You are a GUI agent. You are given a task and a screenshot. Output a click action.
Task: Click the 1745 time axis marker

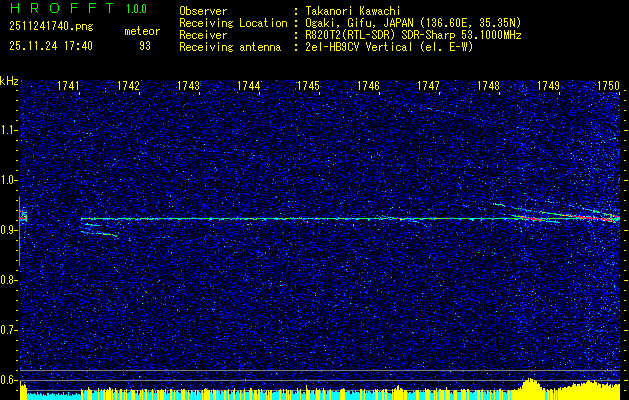[308, 85]
